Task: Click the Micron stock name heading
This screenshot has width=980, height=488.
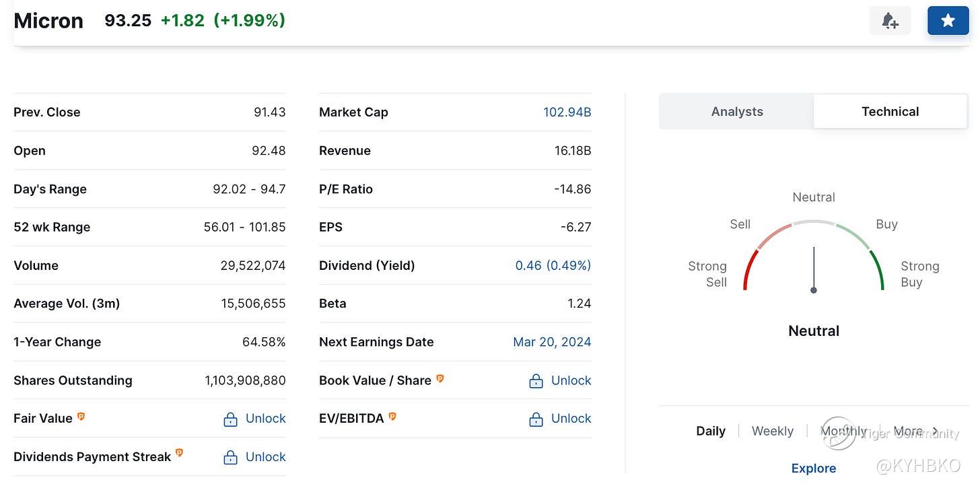Action: pyautogui.click(x=48, y=21)
